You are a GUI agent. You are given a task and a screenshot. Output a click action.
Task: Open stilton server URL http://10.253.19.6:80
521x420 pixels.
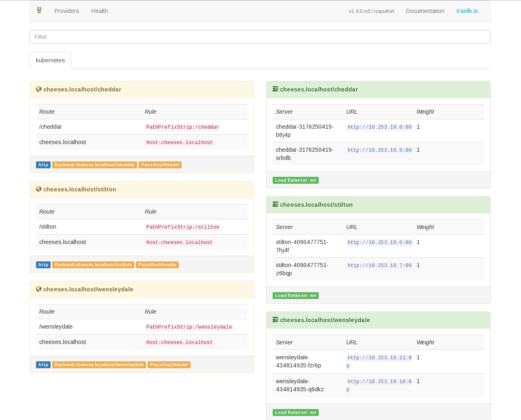(379, 242)
